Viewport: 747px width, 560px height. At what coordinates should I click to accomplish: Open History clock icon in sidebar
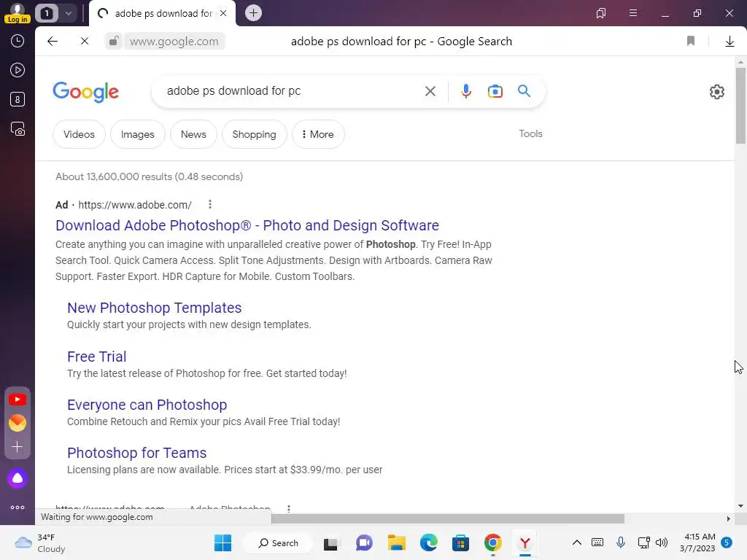(18, 41)
